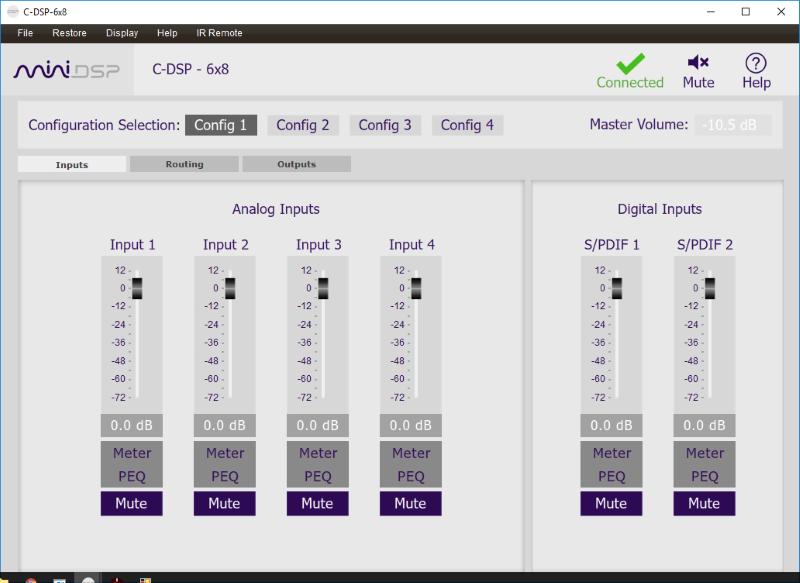Select the Inputs tab
Viewport: 800px width, 583px height.
tap(72, 164)
